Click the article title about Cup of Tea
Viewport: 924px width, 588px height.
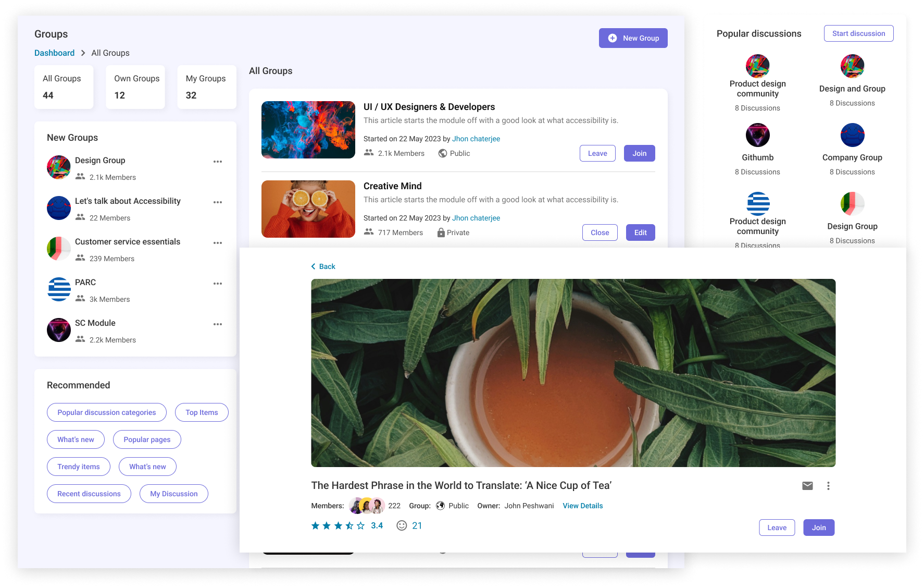(x=461, y=485)
